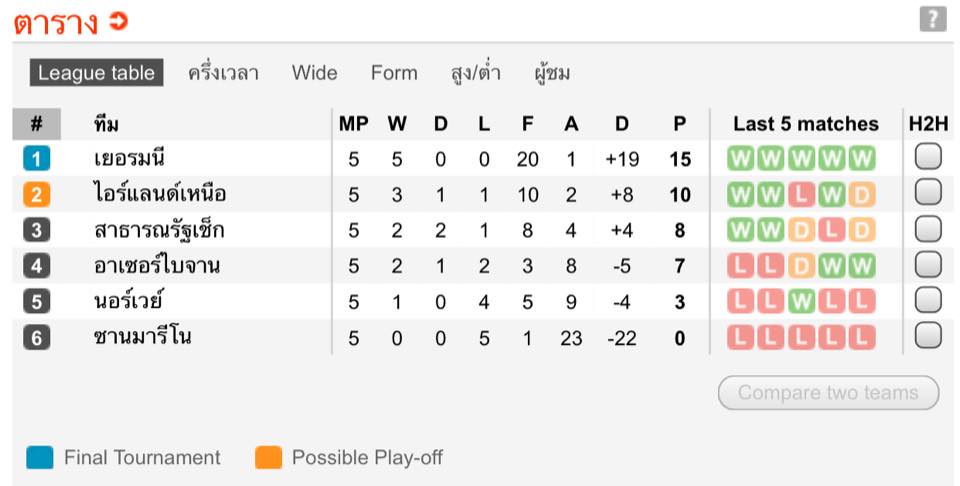Switch to the ครึ่งเวลา tab
Image resolution: width=960 pixels, height=486 pixels.
(223, 73)
